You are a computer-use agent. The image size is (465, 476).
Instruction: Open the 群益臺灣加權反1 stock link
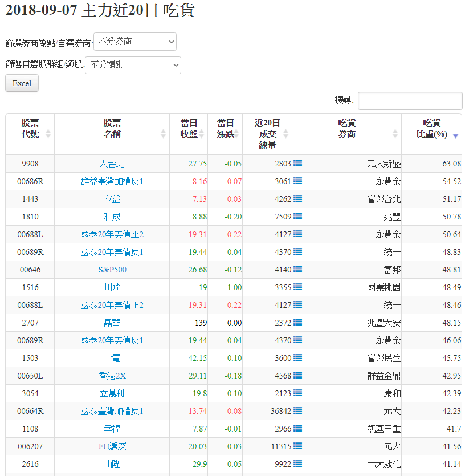(x=112, y=181)
